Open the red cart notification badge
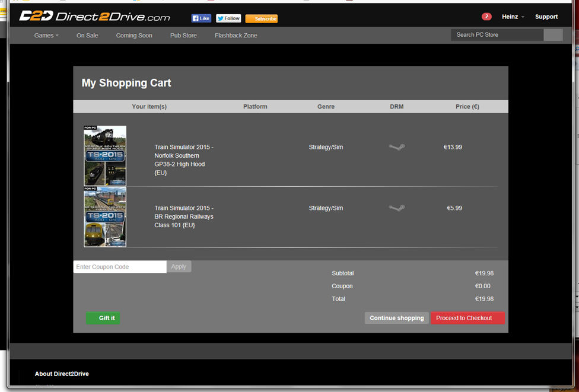The width and height of the screenshot is (579, 392). coord(486,17)
